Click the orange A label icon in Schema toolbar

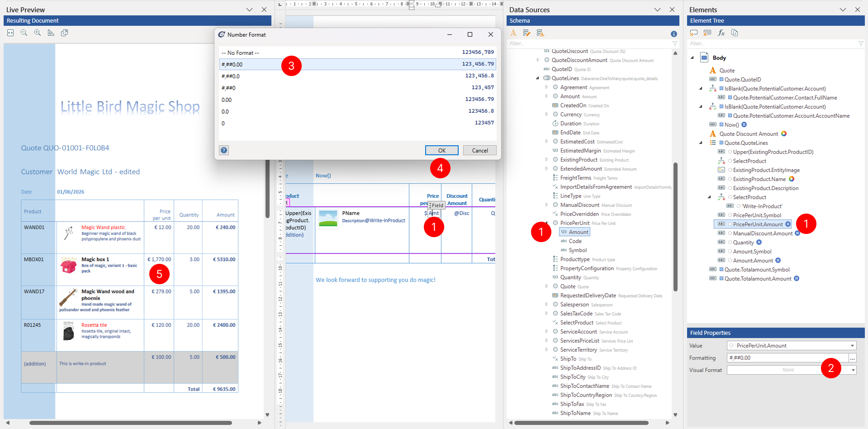pos(513,33)
